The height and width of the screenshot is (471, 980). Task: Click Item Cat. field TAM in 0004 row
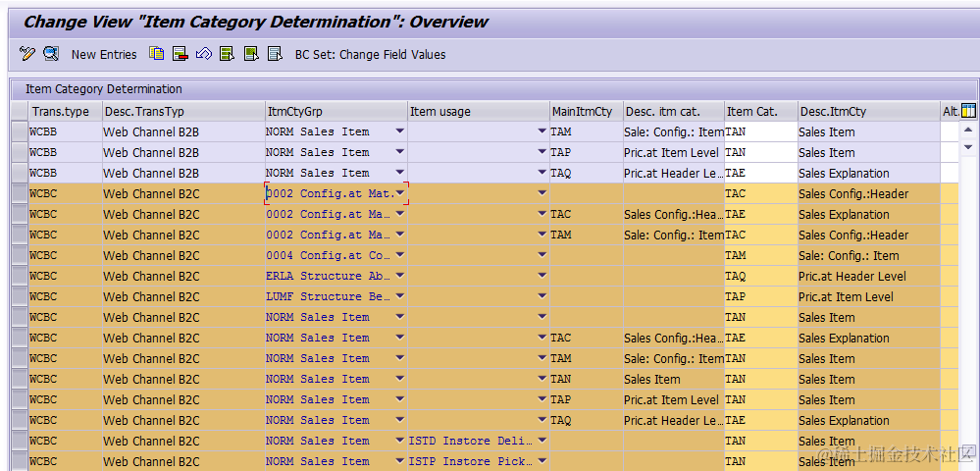tap(760, 255)
